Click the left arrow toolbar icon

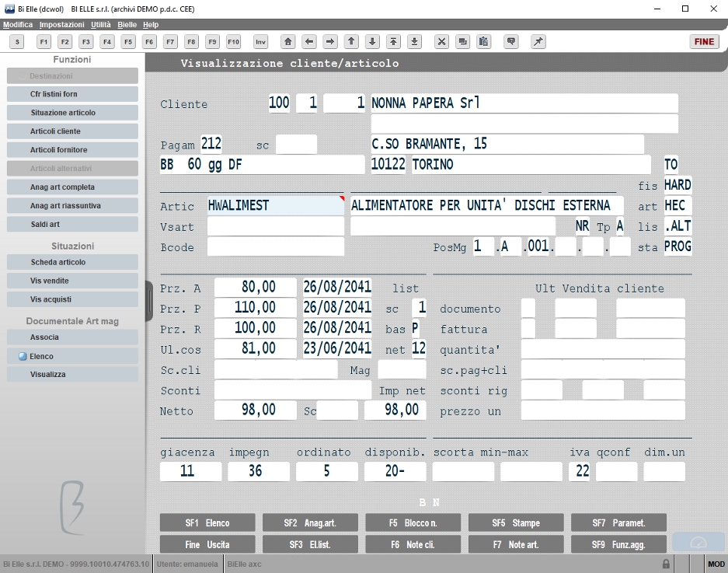tap(309, 42)
